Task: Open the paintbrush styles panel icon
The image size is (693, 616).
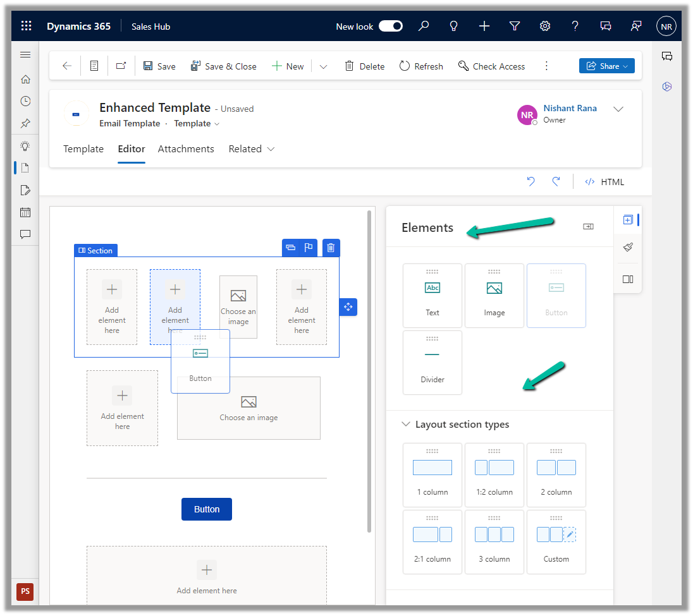Action: [x=628, y=248]
